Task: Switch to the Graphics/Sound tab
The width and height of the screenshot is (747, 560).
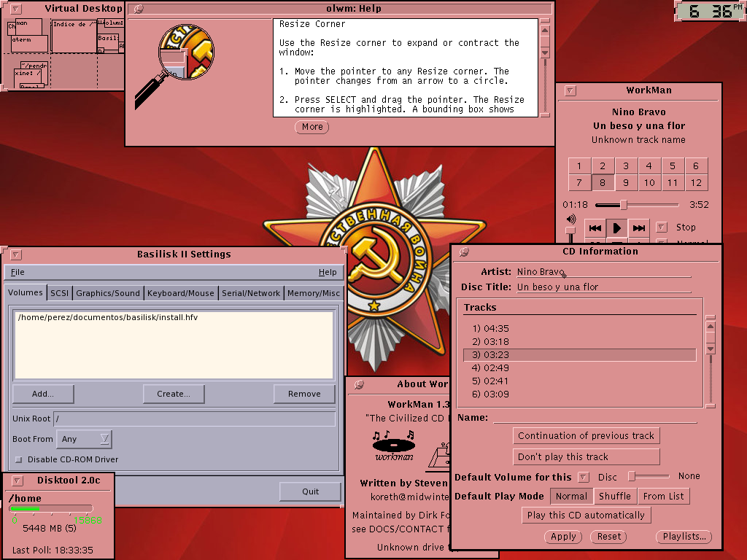Action: 108,293
